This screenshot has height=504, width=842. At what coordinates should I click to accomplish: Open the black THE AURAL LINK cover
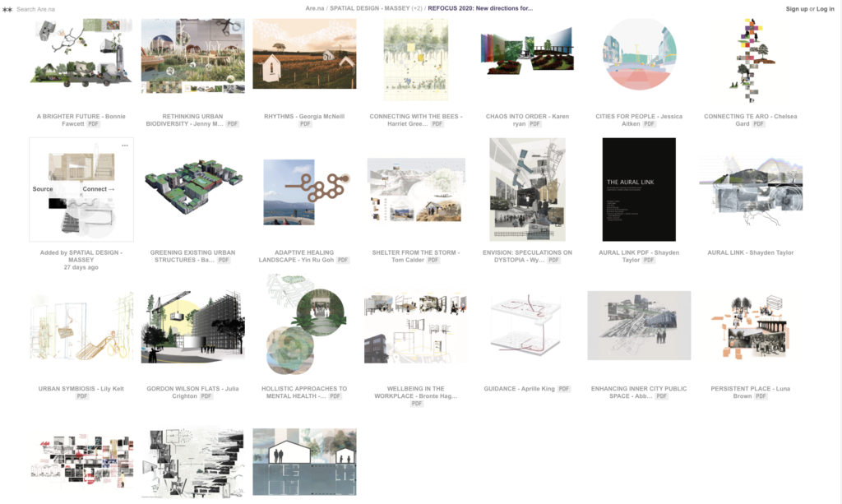[639, 189]
